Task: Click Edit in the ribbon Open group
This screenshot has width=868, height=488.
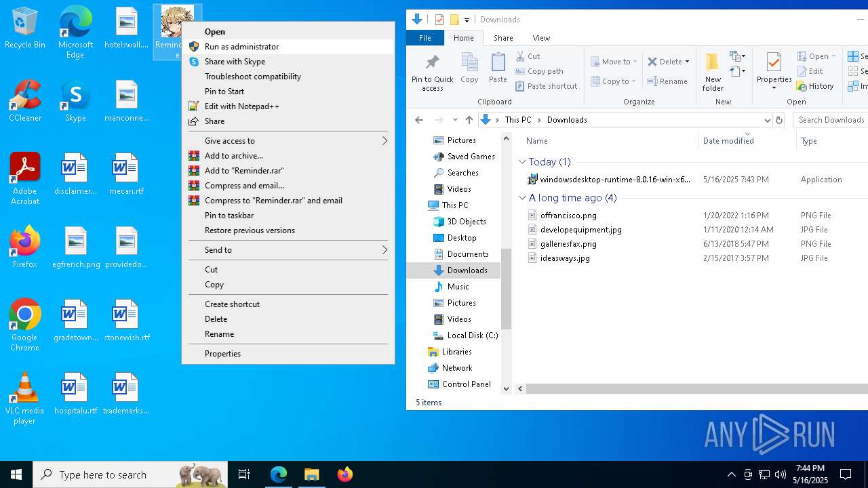Action: 810,71
